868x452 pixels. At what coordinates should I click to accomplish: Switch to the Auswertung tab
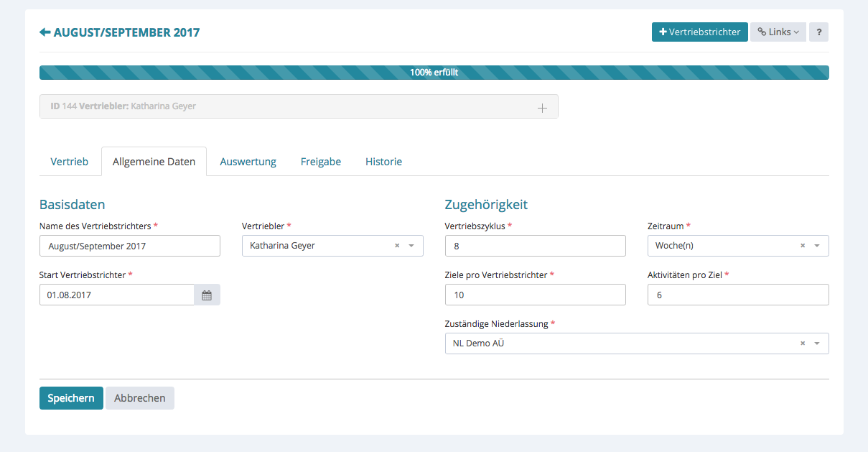point(248,162)
